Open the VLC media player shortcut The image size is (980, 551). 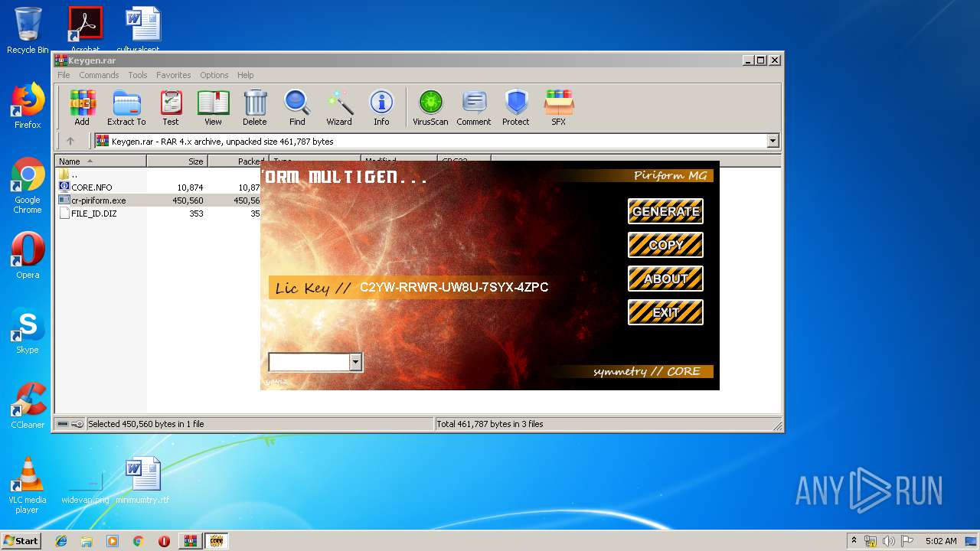tap(28, 485)
